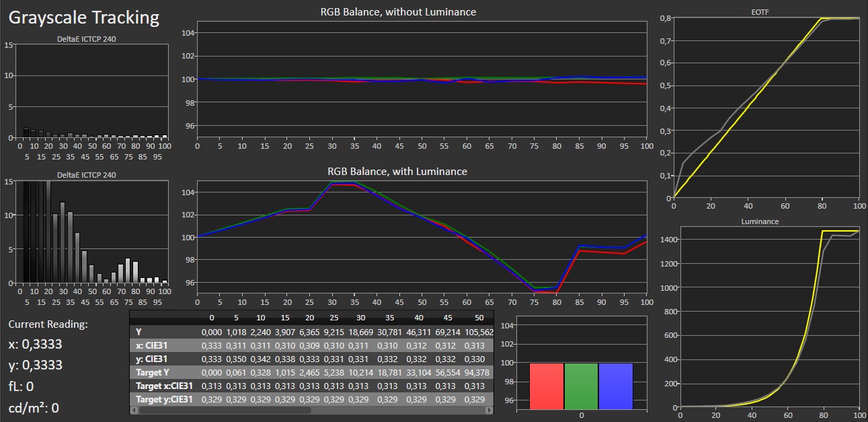Click the green bar in RGB bar chart

(581, 386)
